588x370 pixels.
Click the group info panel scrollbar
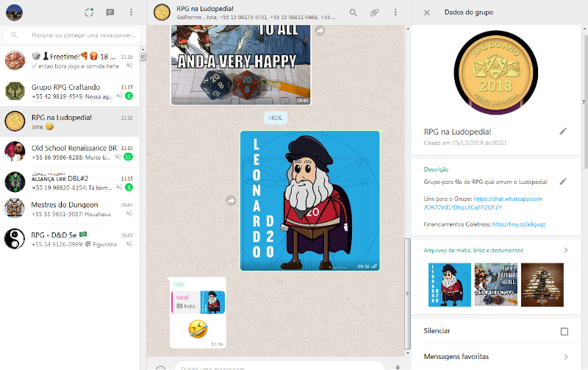(x=584, y=102)
